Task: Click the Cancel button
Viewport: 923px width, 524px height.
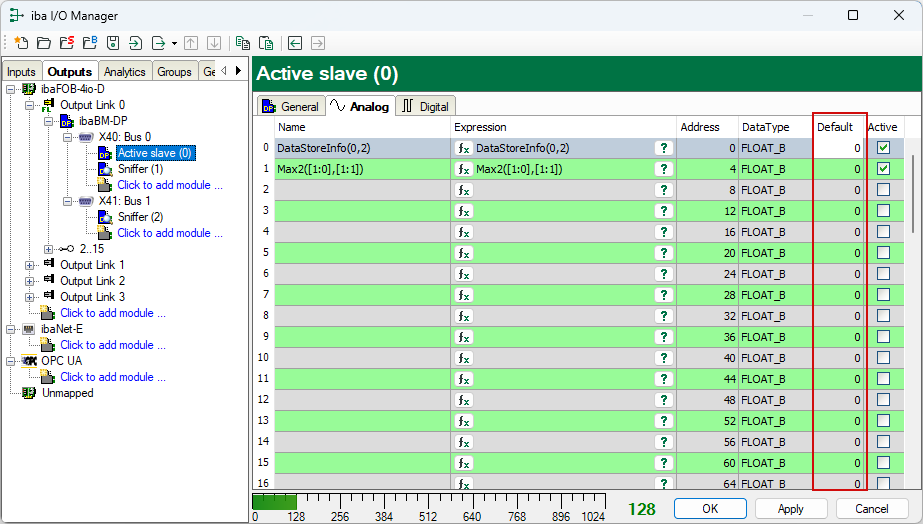Action: (872, 509)
